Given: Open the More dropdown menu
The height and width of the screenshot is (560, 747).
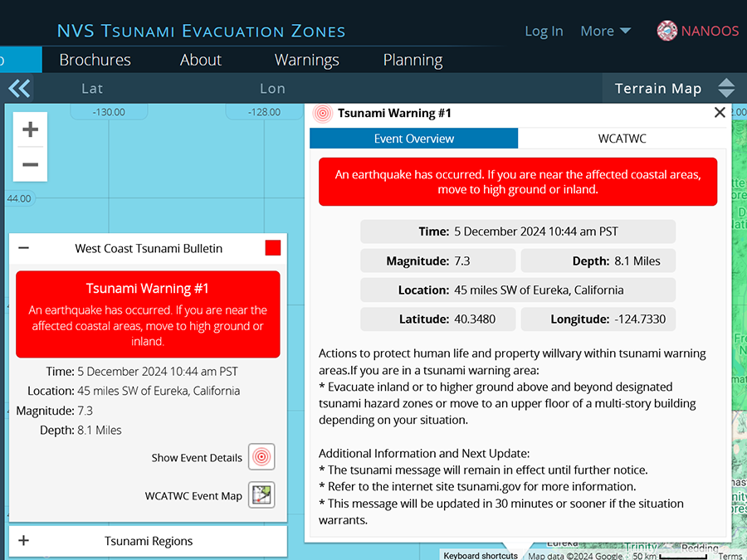Looking at the screenshot, I should 605,32.
